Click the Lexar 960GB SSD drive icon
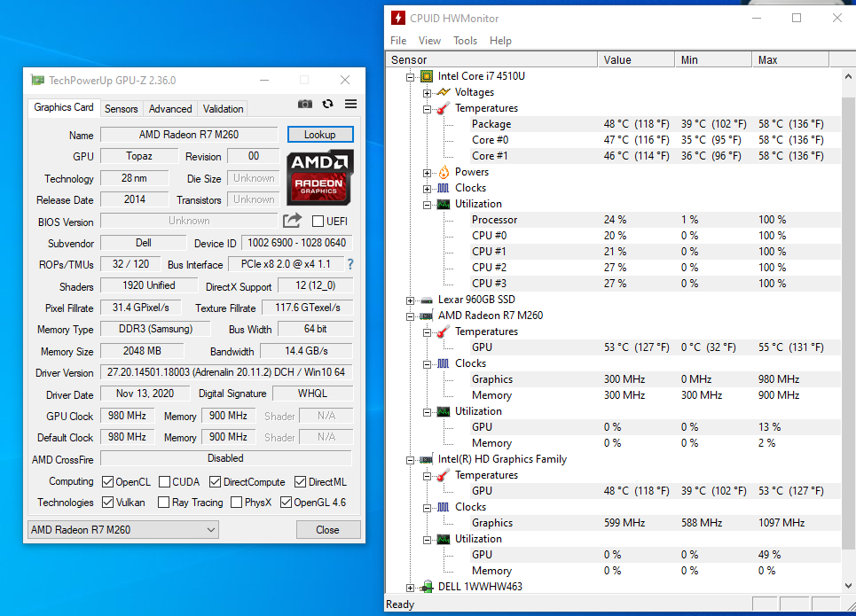Screen dimensions: 856x616 (427, 300)
